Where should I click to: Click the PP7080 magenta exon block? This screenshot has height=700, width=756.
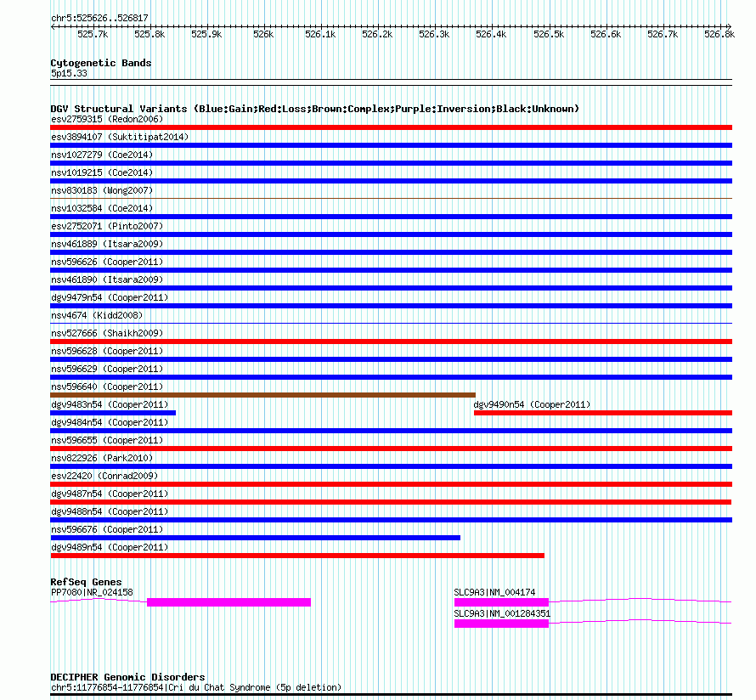pos(228,602)
